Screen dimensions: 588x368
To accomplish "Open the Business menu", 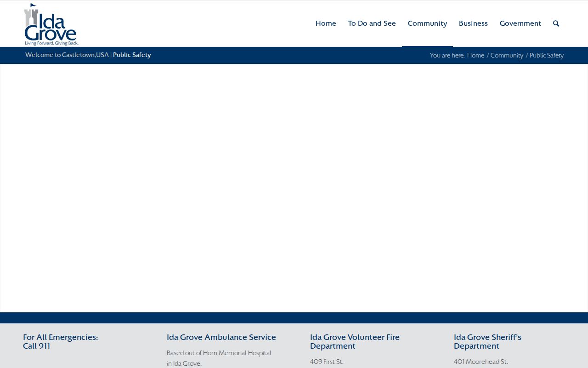I will click(473, 23).
